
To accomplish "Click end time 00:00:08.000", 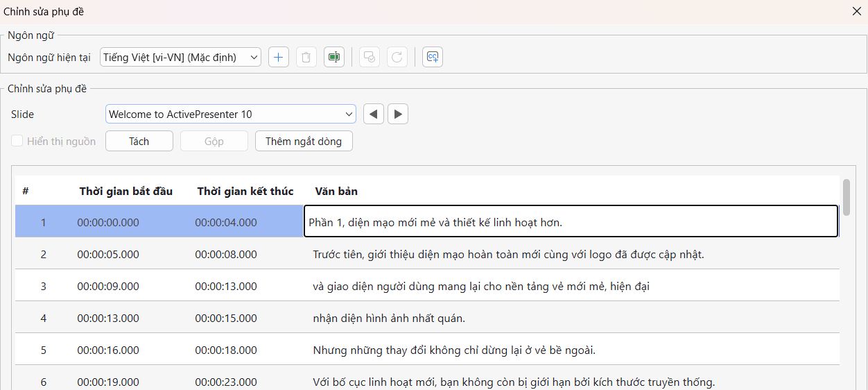I will [x=226, y=254].
